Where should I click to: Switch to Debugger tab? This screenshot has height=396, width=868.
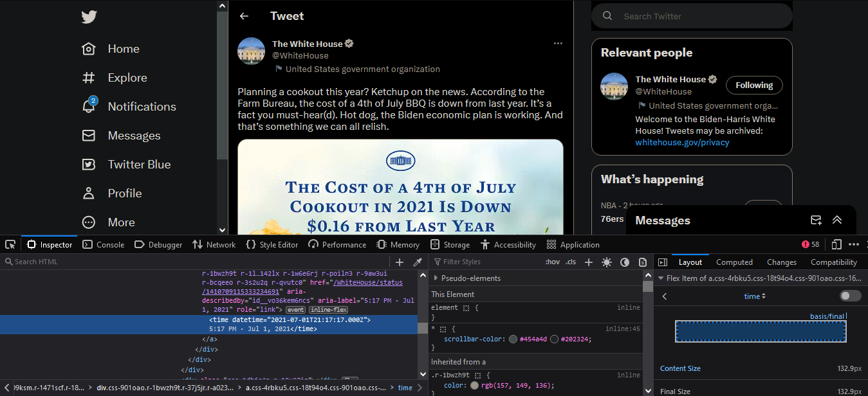158,244
